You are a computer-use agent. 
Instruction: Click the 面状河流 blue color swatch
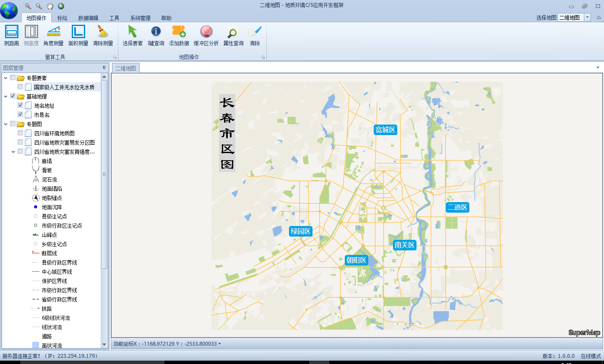click(x=36, y=345)
